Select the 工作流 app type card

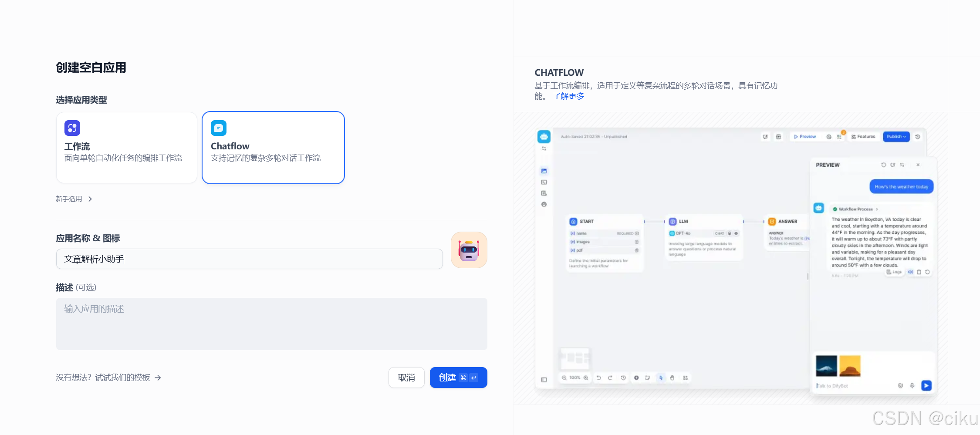(127, 148)
